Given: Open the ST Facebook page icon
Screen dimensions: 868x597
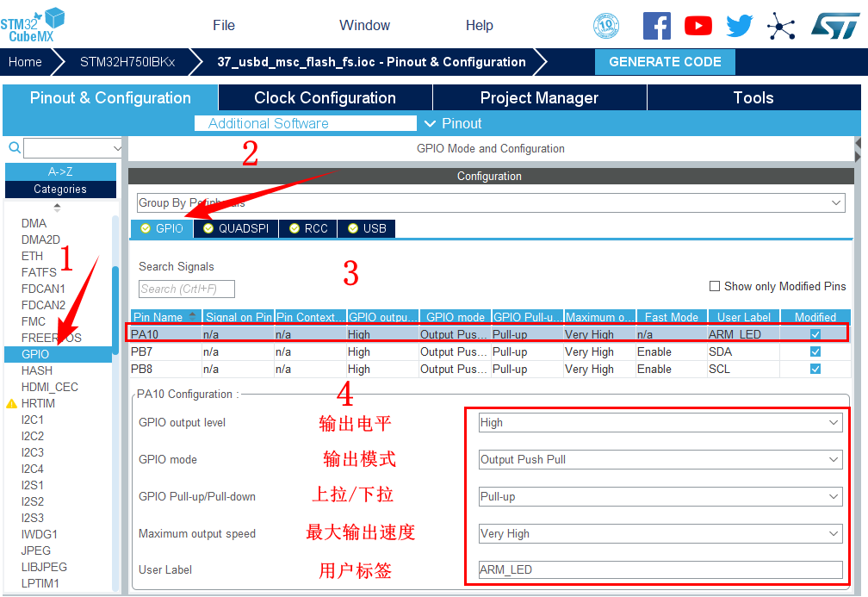Looking at the screenshot, I should tap(656, 26).
